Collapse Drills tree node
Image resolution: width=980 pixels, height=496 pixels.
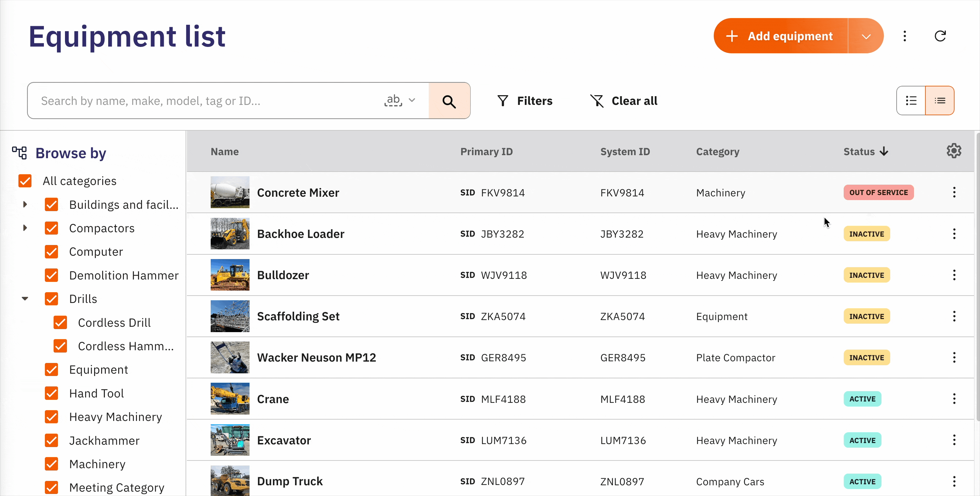pyautogui.click(x=25, y=299)
